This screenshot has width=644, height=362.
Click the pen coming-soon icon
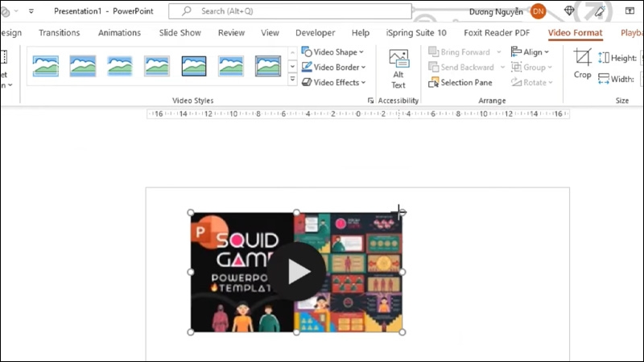pyautogui.click(x=600, y=11)
